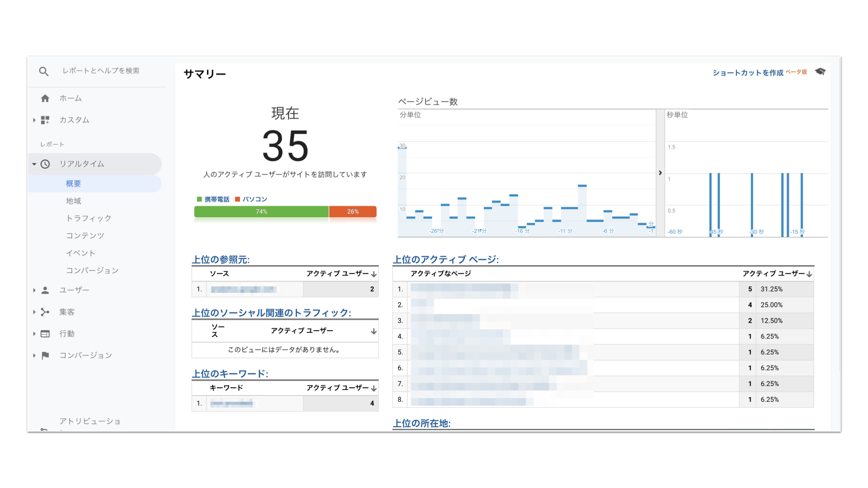This screenshot has width=868, height=488.
Task: Click the ユーザー person icon
Action: [x=45, y=290]
